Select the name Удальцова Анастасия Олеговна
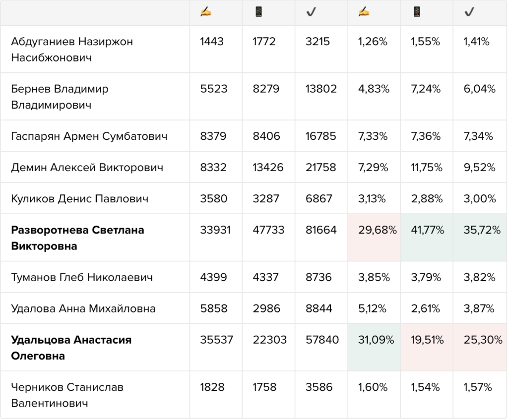 coord(71,348)
